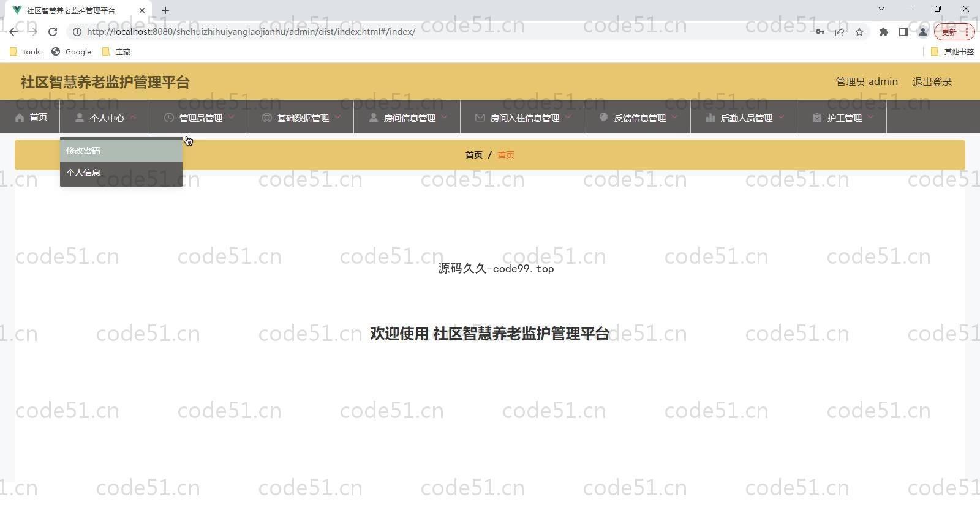
Task: Select 修改密码 from the dropdown menu
Action: tap(83, 151)
